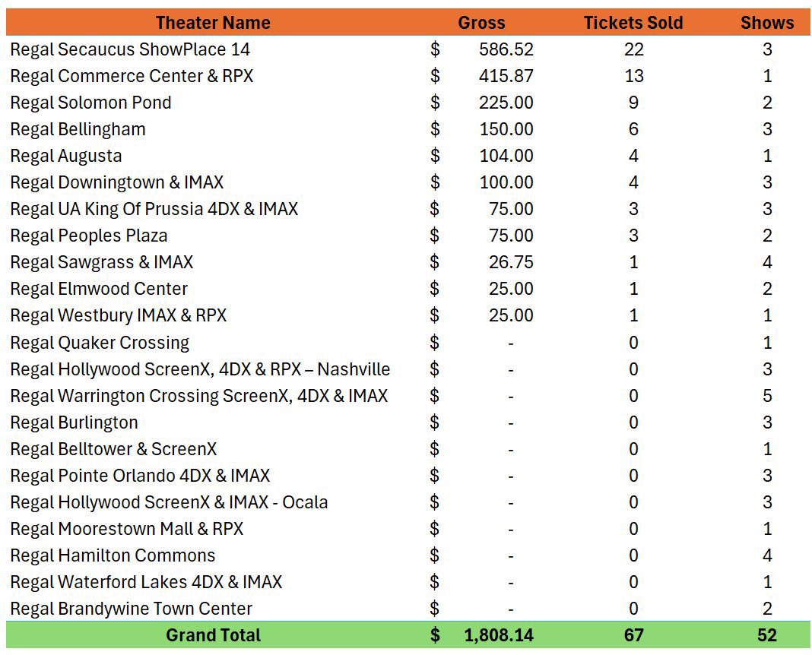
Task: Select the Regal Downingtown & IMAX cell
Action: (116, 182)
